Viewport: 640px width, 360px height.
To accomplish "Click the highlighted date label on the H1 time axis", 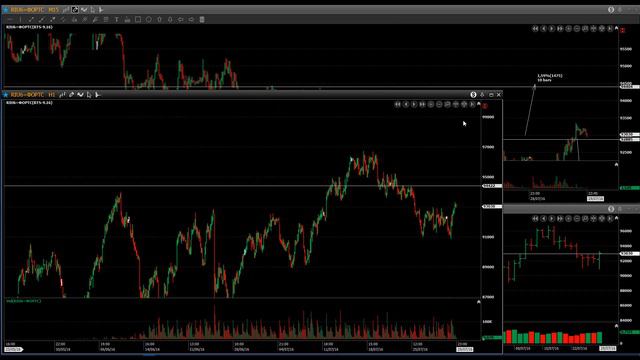I will tap(465, 349).
